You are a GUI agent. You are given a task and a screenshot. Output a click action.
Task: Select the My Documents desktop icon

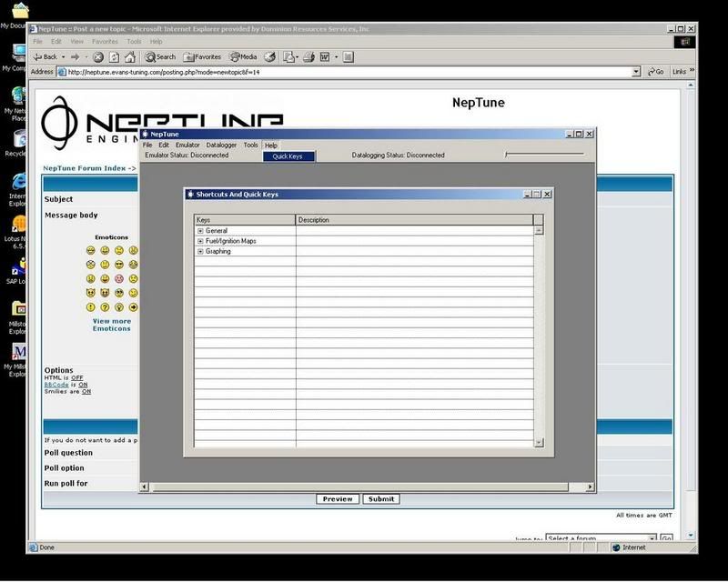click(19, 10)
